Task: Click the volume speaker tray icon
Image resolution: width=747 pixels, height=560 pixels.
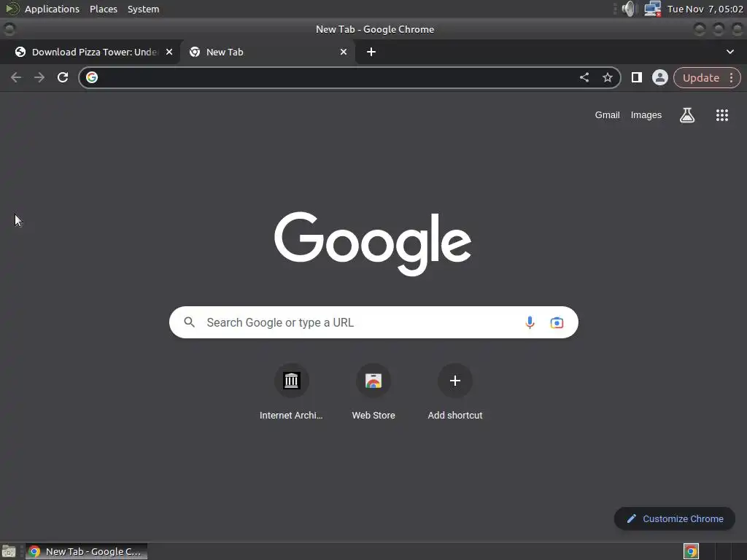Action: 630,9
